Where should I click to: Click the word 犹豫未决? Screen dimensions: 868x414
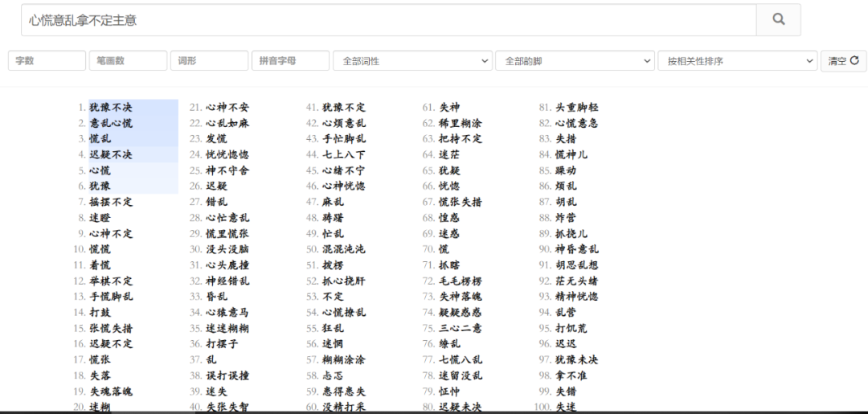point(577,360)
